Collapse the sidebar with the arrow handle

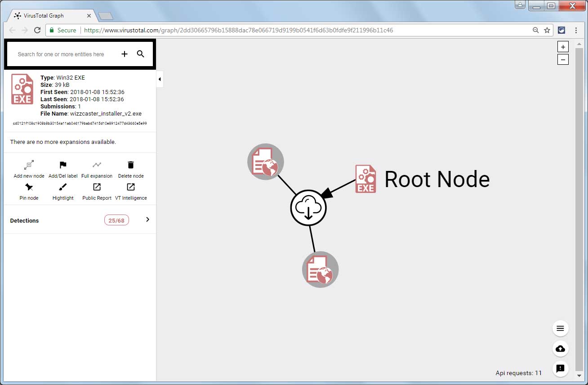point(160,79)
